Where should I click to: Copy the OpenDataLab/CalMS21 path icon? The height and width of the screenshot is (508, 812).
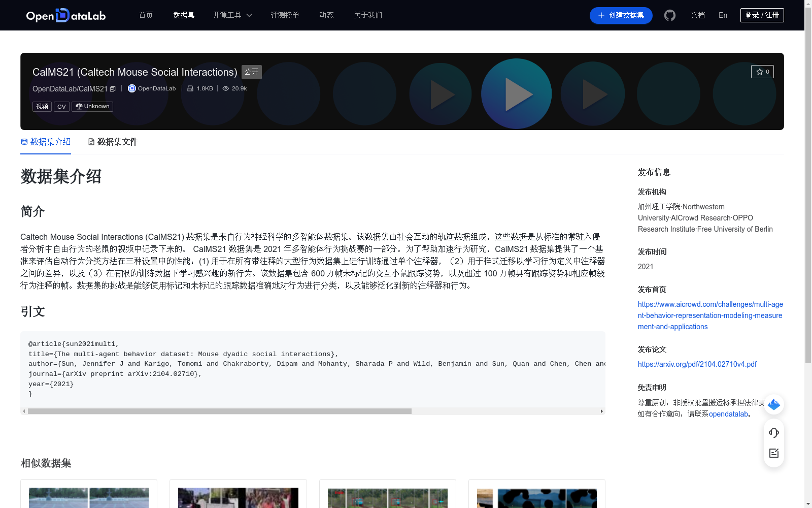113,89
